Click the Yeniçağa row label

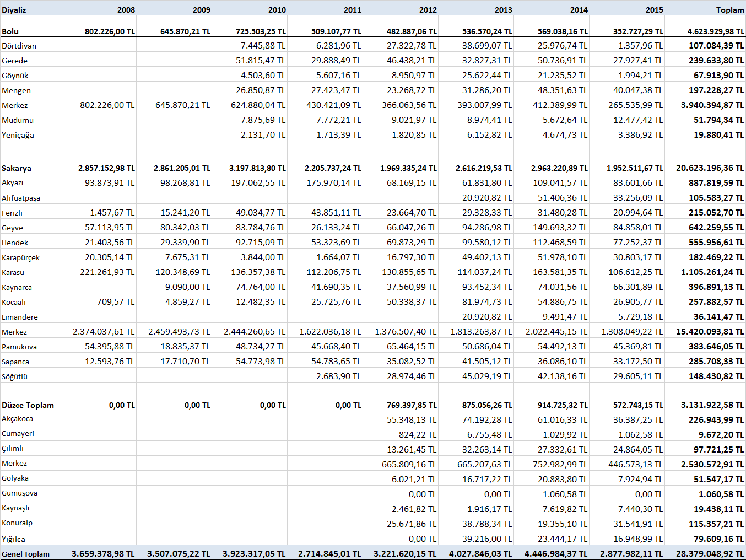click(x=18, y=135)
